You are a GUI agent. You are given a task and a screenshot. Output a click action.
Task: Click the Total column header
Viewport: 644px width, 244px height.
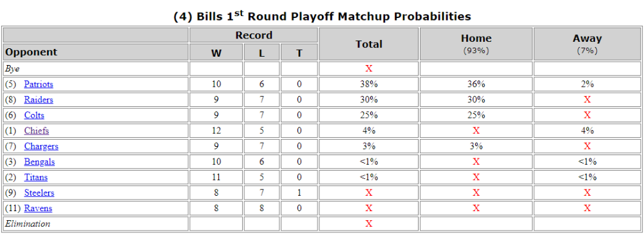(369, 44)
